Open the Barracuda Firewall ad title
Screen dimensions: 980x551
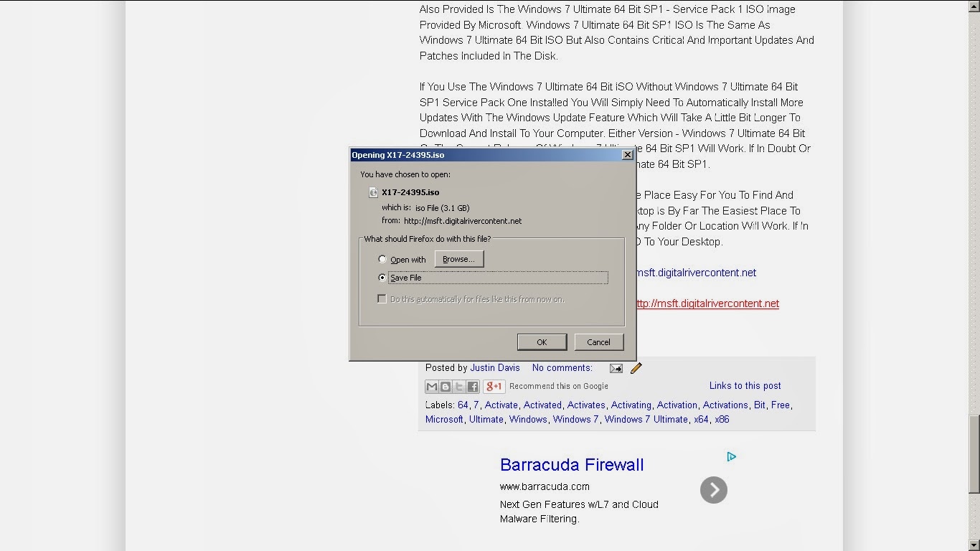[572, 464]
